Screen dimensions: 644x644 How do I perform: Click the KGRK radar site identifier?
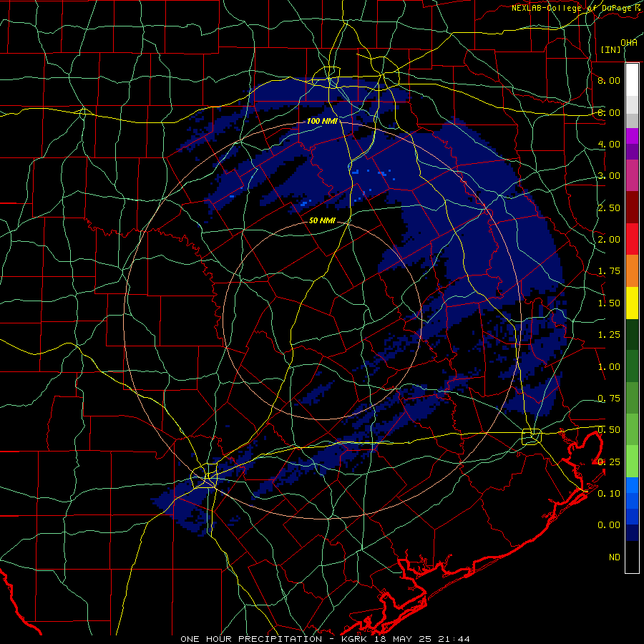tap(356, 639)
